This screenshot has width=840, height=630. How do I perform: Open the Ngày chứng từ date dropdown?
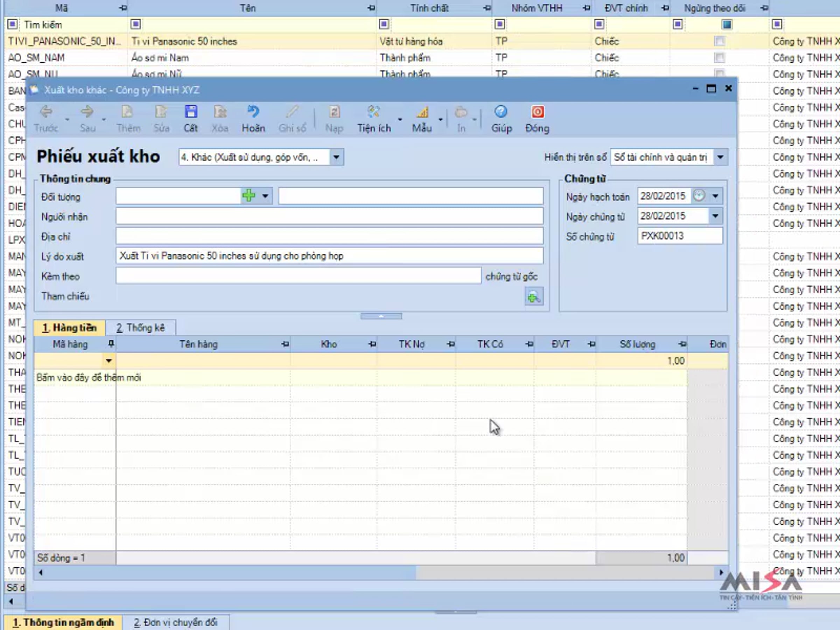pos(715,216)
